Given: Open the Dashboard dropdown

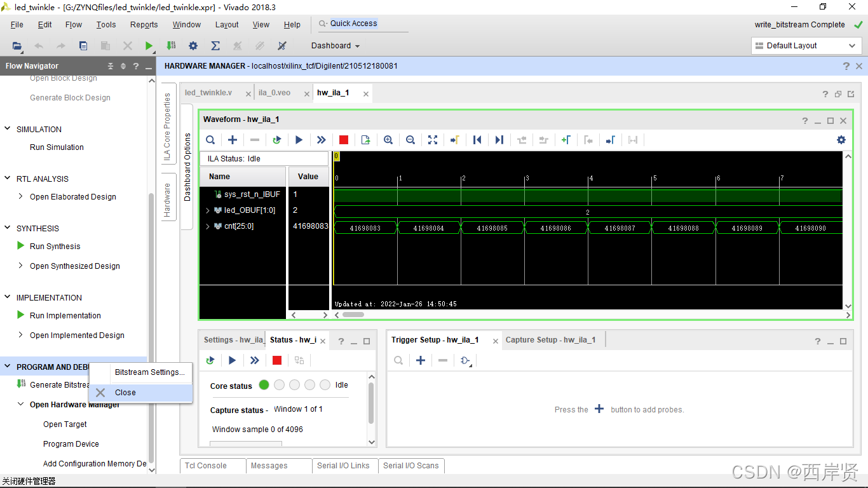Looking at the screenshot, I should click(336, 46).
